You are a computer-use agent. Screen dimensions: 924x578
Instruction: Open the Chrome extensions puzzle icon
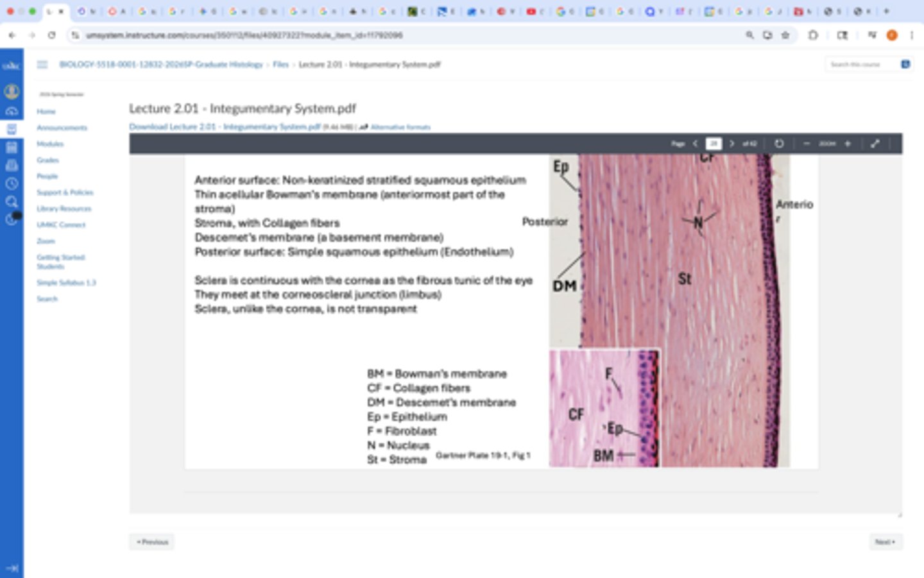813,35
